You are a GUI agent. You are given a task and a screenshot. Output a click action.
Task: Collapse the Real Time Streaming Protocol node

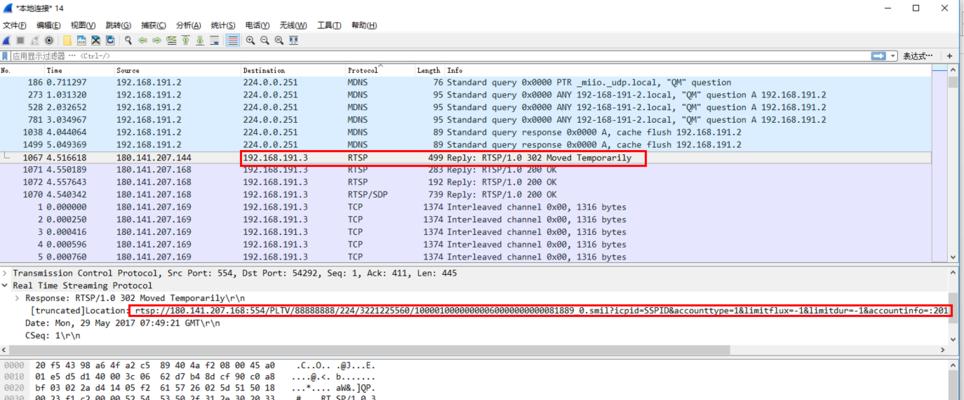(x=6, y=286)
